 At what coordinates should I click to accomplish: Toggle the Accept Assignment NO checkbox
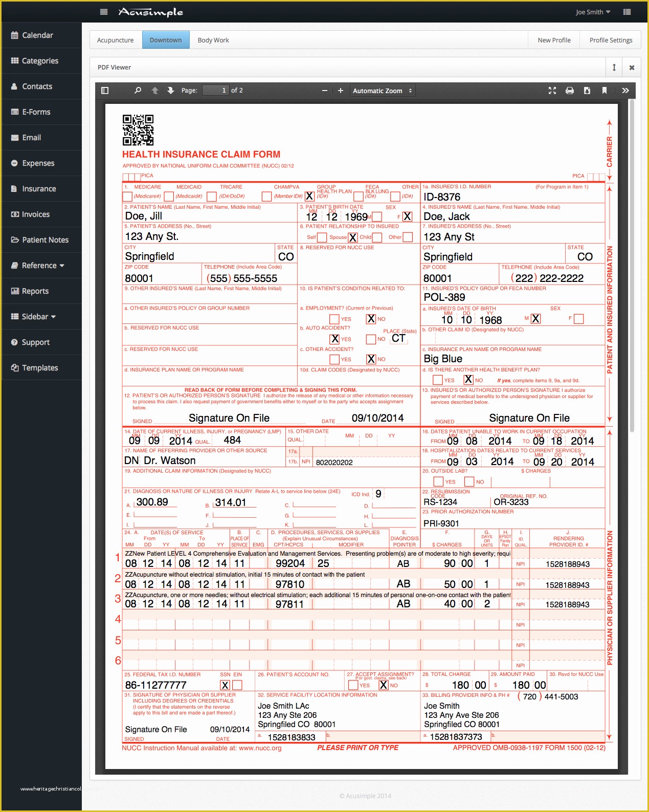(384, 685)
